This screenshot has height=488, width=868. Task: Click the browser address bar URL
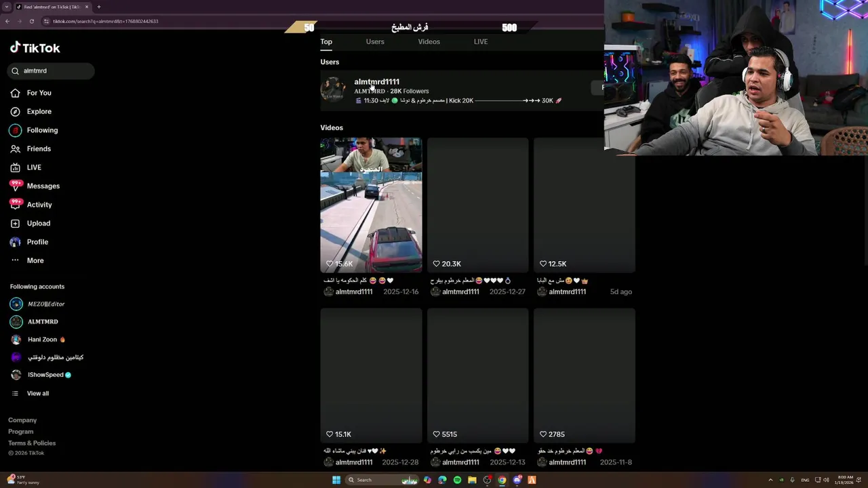(106, 21)
